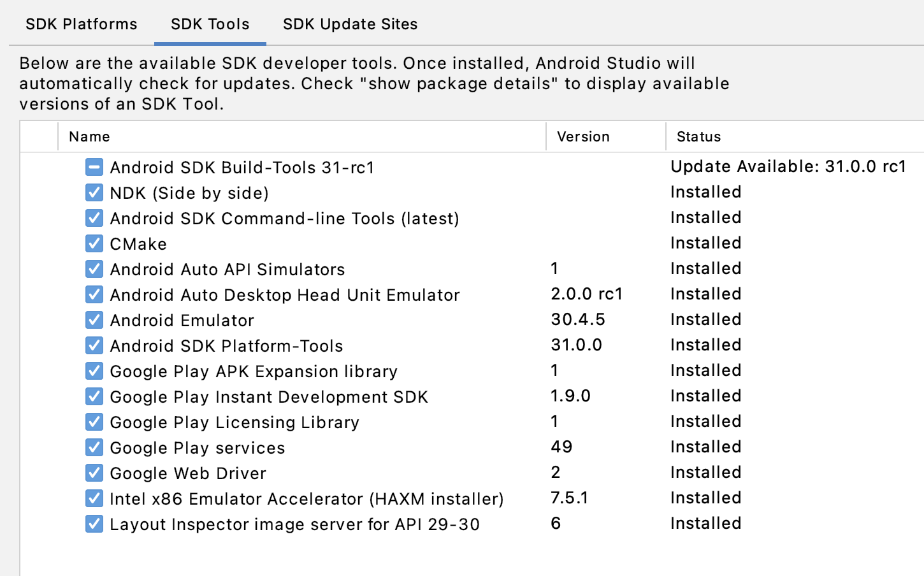This screenshot has width=924, height=576.
Task: Click 'Layout Inspector image server for API 29-30'
Action: (294, 524)
